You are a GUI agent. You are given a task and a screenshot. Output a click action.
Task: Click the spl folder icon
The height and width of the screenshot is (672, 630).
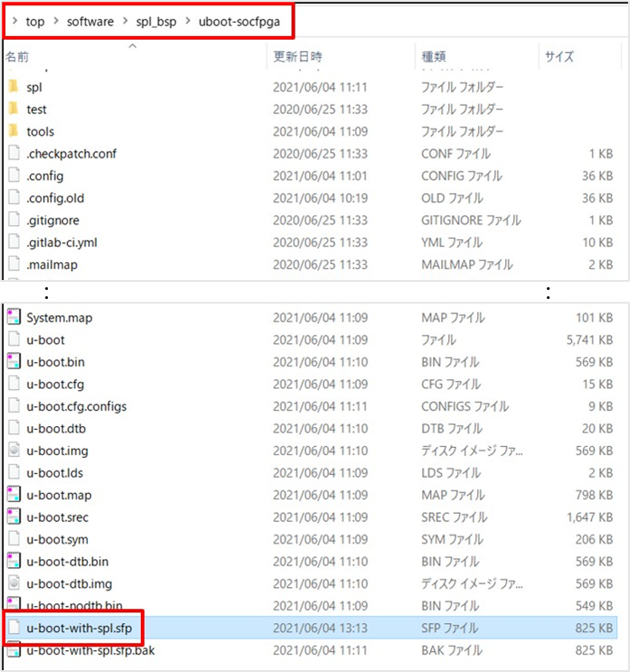coord(14,87)
